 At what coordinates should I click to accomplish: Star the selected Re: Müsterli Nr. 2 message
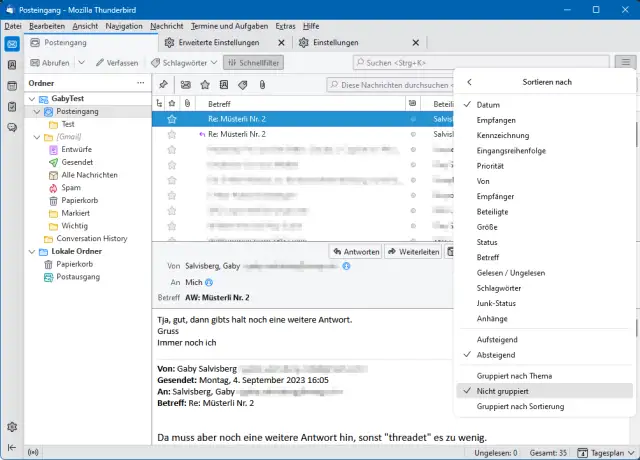click(172, 118)
